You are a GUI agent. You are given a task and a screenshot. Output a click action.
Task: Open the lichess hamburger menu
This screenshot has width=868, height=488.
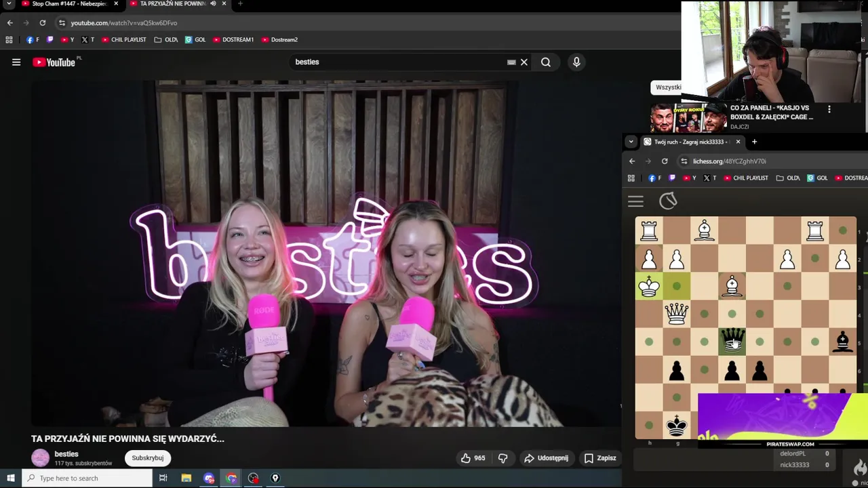635,201
